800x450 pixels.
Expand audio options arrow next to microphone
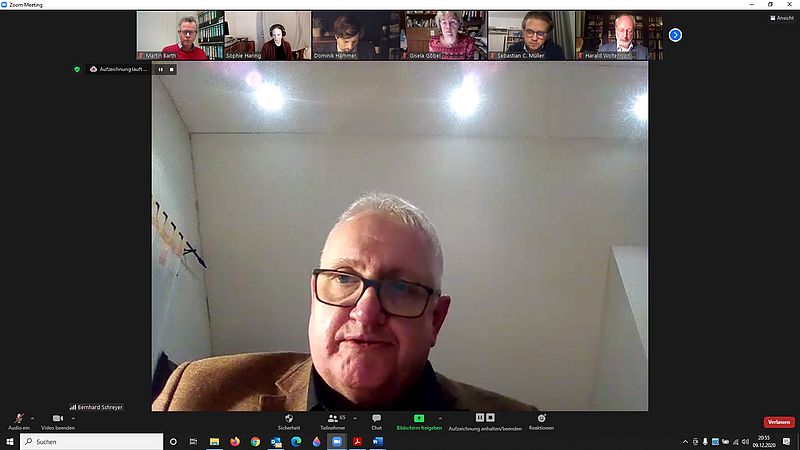pos(33,417)
